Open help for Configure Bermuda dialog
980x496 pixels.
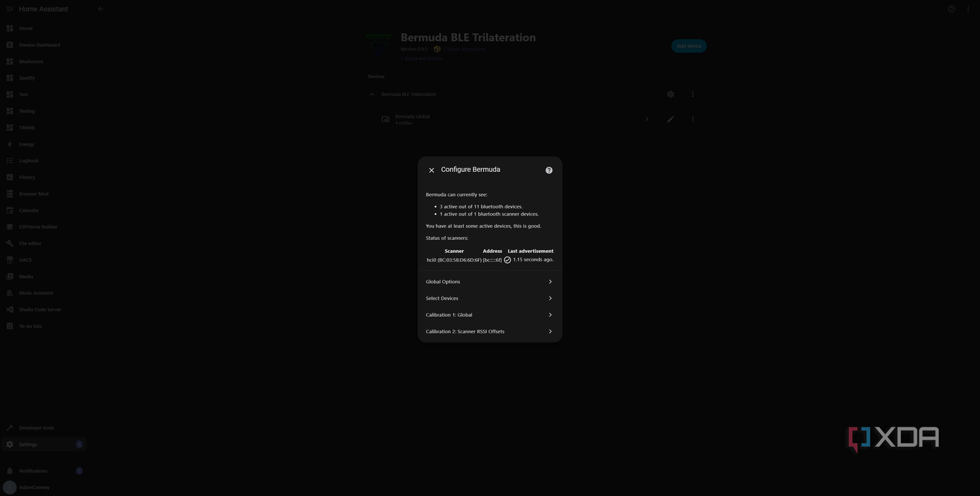click(x=549, y=170)
